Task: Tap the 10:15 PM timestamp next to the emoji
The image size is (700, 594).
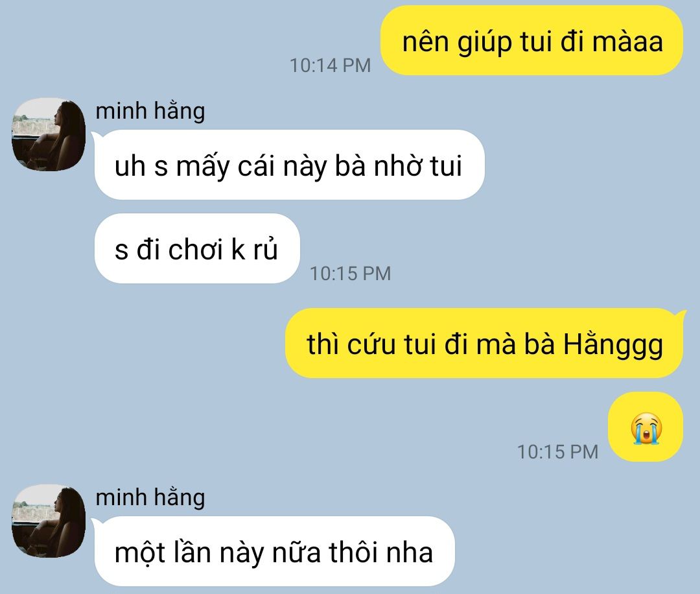Action: (557, 452)
